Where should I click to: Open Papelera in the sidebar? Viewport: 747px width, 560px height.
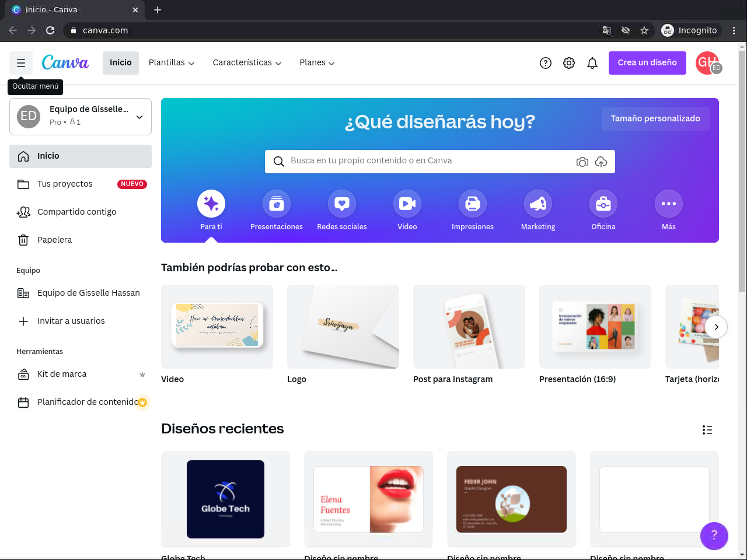pyautogui.click(x=81, y=240)
